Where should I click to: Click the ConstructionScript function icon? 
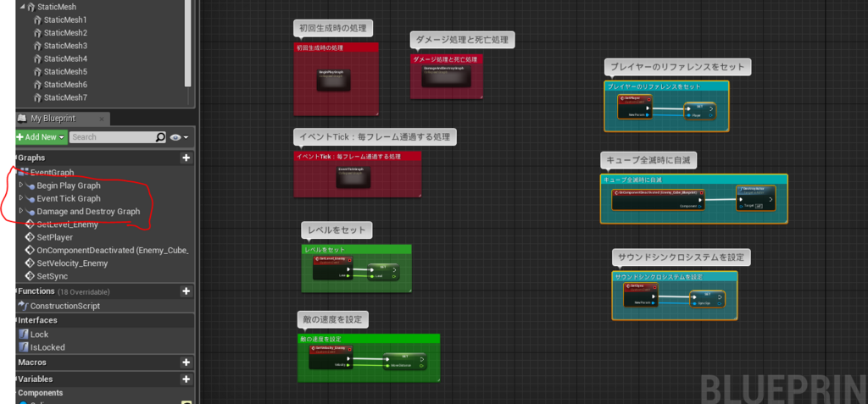click(x=24, y=306)
